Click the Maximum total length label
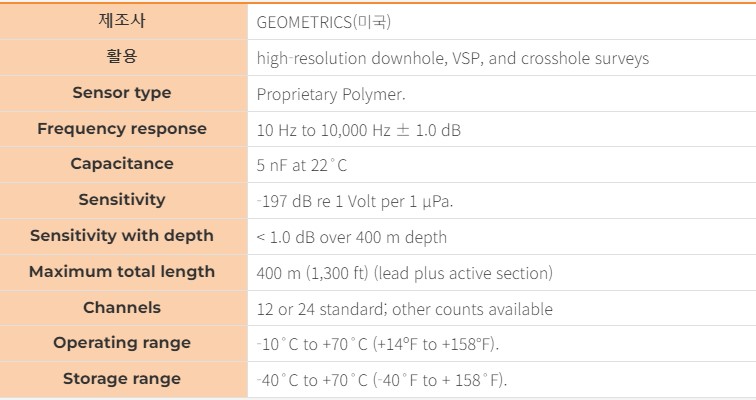The width and height of the screenshot is (756, 400). 122,272
